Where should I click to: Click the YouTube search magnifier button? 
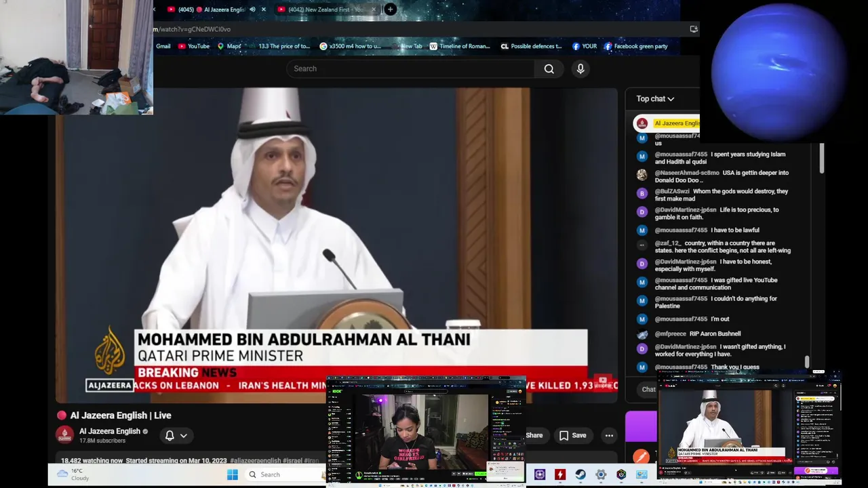(549, 68)
